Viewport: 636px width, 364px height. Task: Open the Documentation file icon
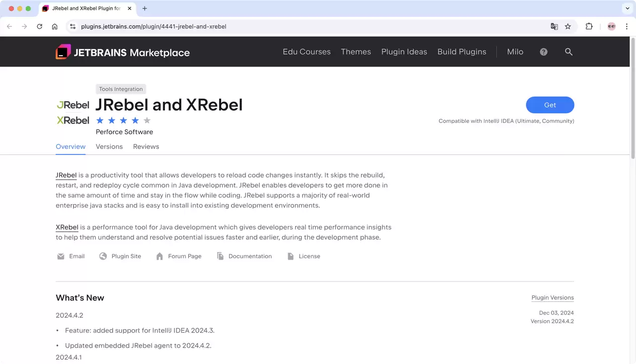220,256
